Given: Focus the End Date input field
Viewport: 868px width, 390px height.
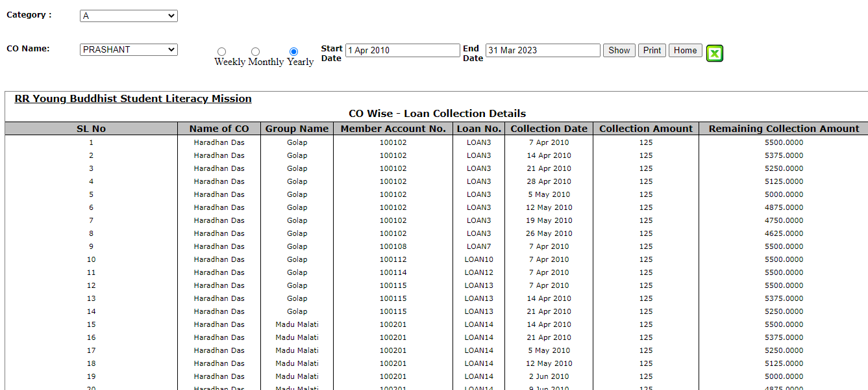Looking at the screenshot, I should tap(543, 50).
